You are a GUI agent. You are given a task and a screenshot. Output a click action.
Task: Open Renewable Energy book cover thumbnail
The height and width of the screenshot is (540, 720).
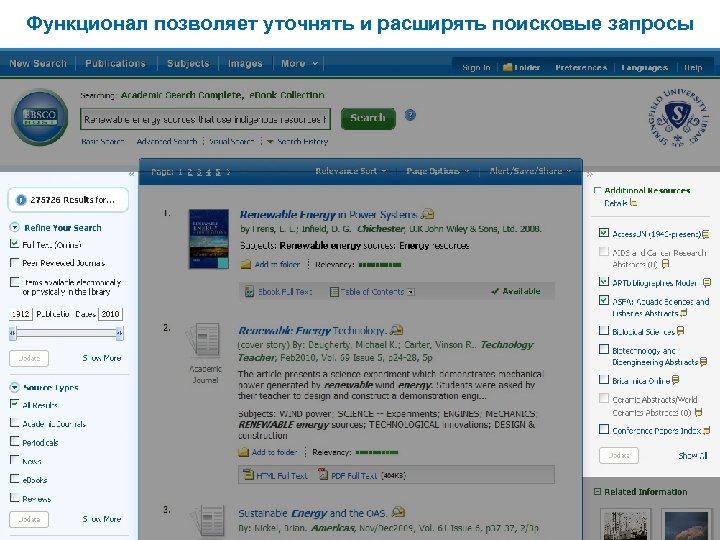click(209, 239)
